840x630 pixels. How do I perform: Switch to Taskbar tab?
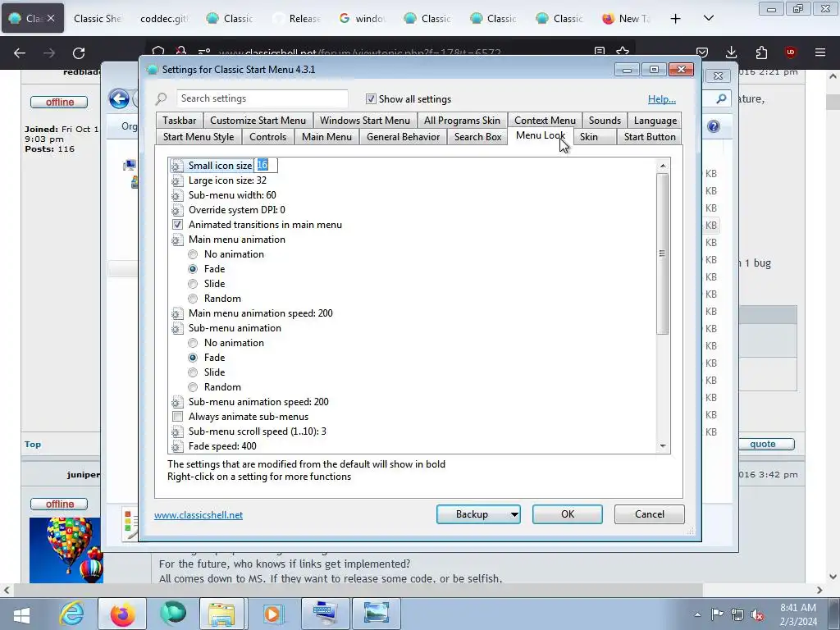(x=180, y=121)
